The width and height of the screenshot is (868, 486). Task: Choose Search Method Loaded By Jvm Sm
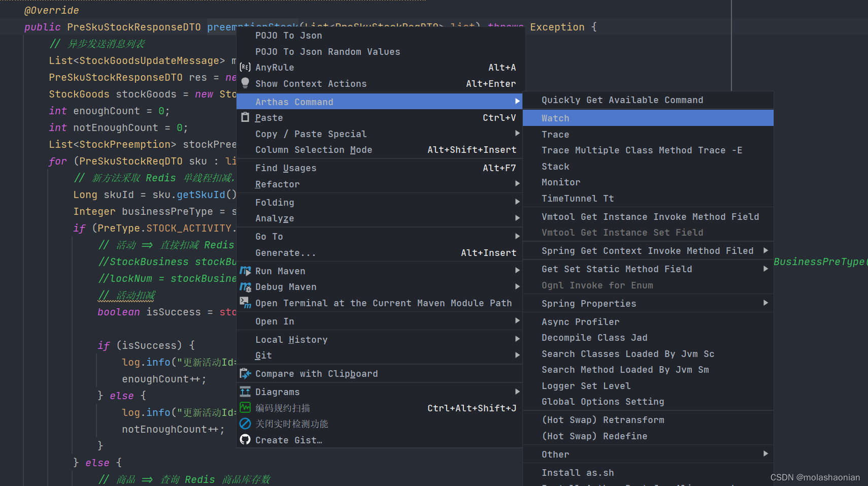pyautogui.click(x=648, y=370)
